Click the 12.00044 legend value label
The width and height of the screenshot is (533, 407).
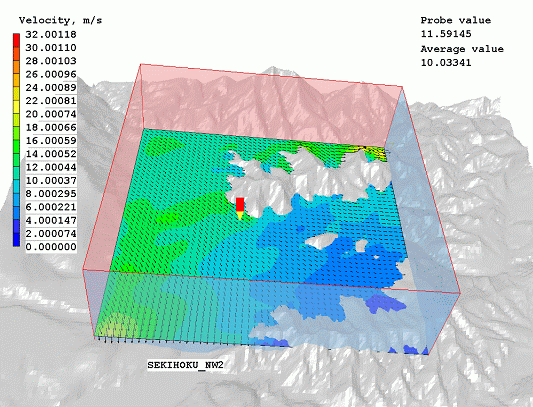51,167
